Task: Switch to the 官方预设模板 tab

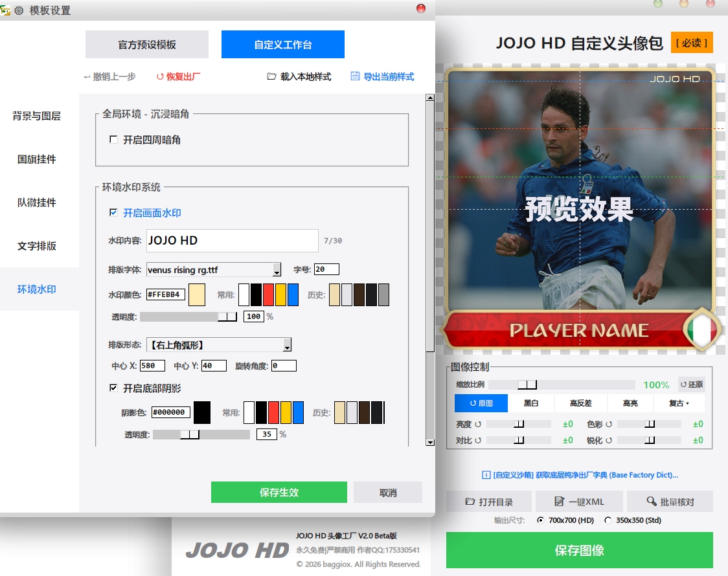Action: [147, 45]
